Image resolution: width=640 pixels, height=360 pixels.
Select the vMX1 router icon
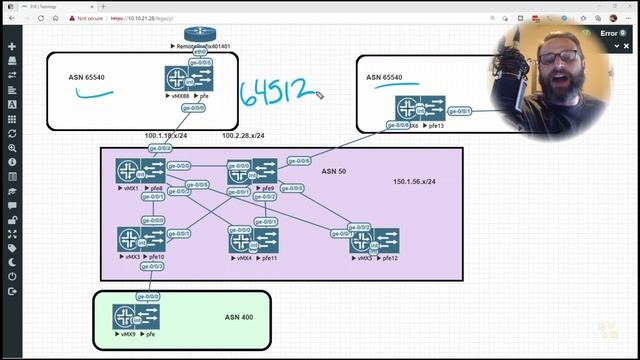(x=128, y=171)
